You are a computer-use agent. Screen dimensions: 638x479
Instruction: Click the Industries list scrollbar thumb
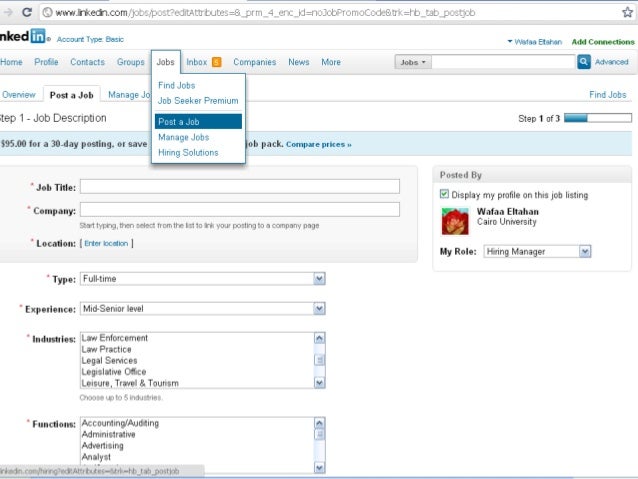point(319,360)
